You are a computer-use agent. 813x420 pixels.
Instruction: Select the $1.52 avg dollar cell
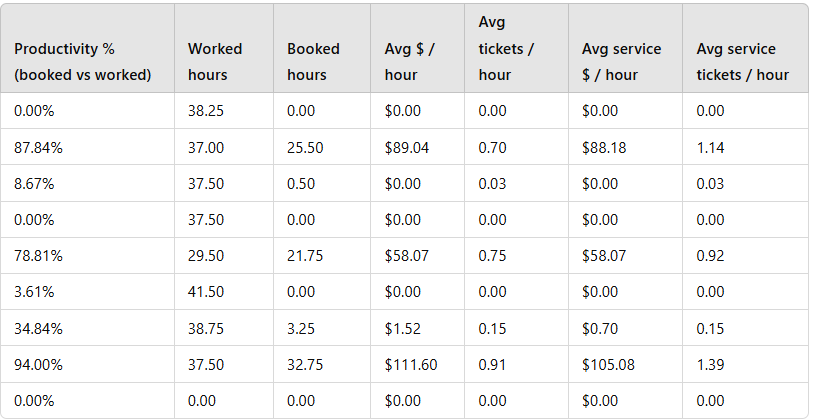pyautogui.click(x=417, y=328)
